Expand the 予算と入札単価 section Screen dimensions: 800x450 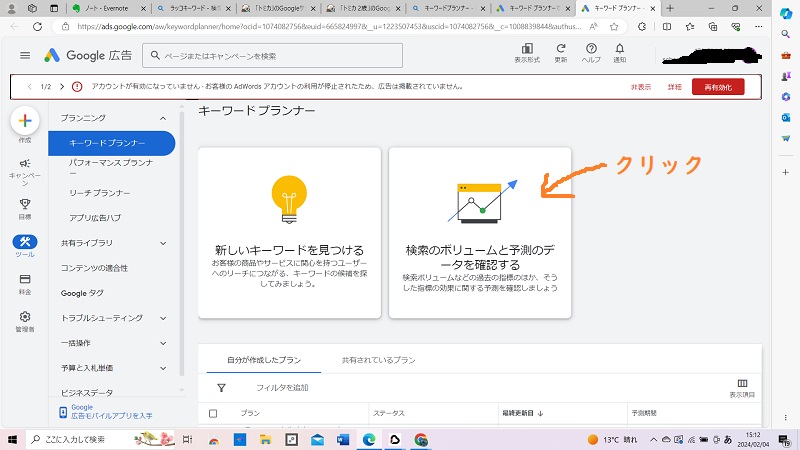(163, 368)
